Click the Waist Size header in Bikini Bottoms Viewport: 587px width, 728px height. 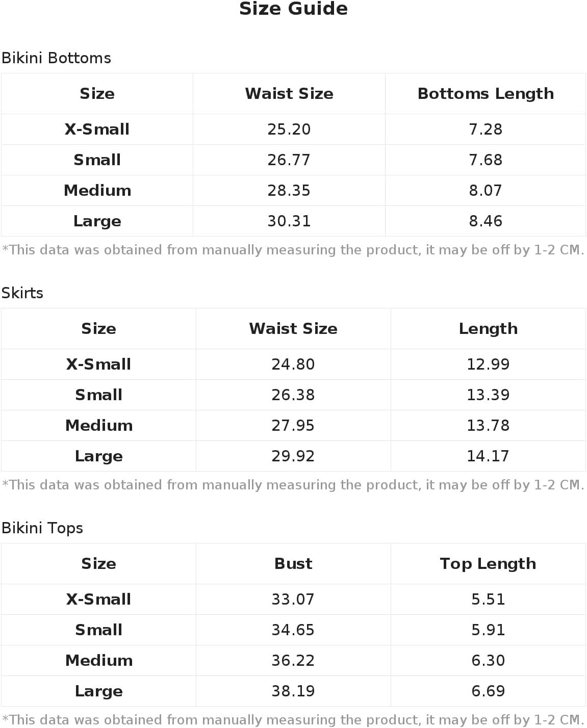tap(289, 94)
